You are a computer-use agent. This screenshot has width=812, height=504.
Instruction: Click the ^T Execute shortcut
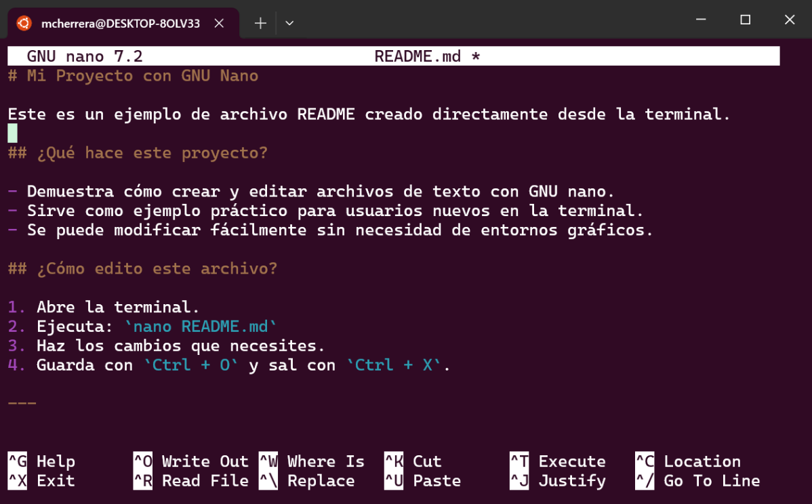click(x=557, y=461)
